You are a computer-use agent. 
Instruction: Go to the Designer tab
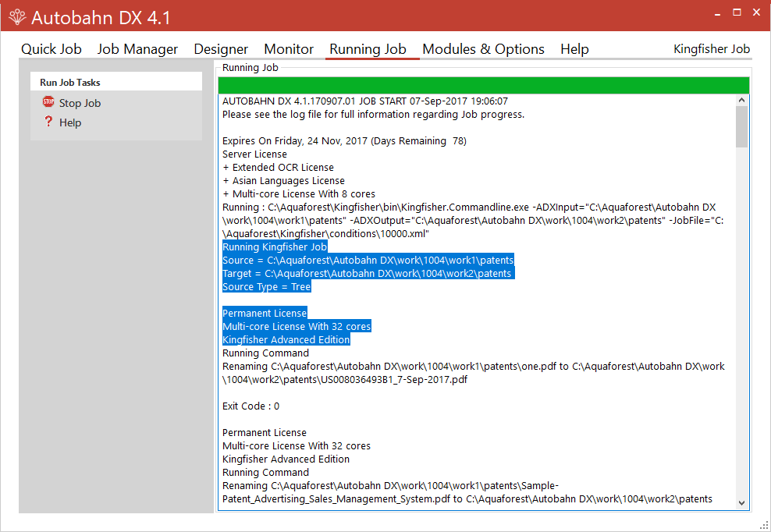tap(221, 49)
